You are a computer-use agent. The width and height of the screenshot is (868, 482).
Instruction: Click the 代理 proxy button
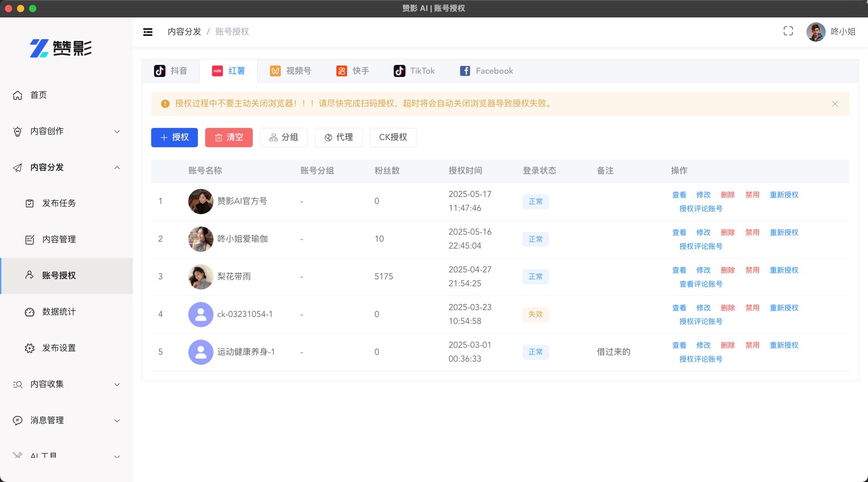pyautogui.click(x=338, y=137)
